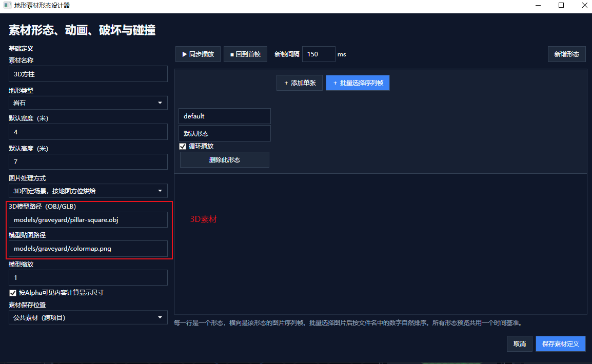
Task: Click the 新增形态 button
Action: tap(567, 54)
